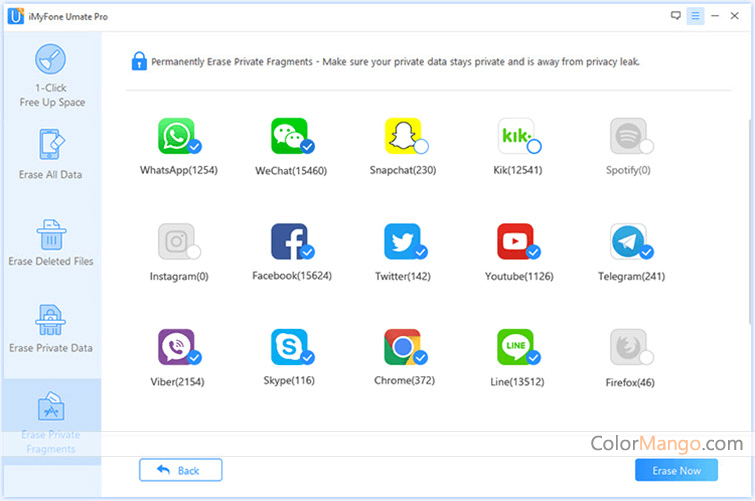Open the feedback chat icon in title bar

(x=676, y=15)
